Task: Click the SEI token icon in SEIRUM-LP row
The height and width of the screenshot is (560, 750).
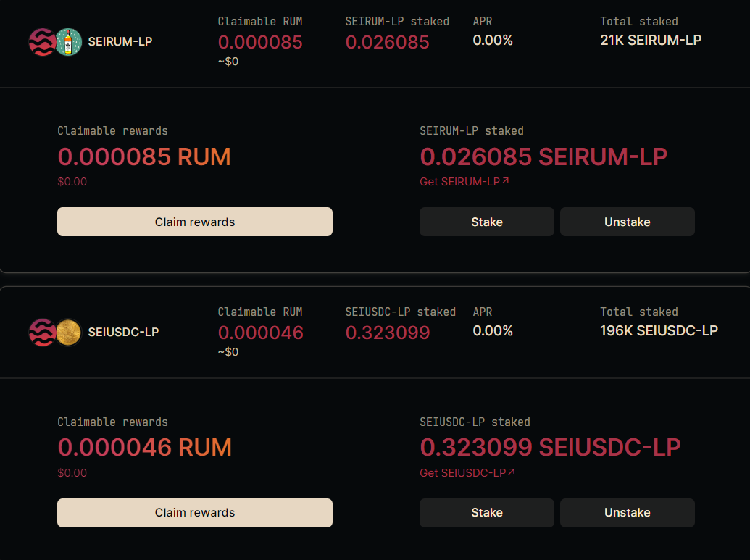Action: [x=42, y=42]
